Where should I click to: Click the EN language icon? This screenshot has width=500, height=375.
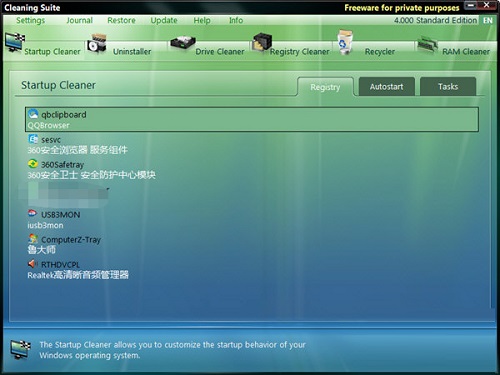click(488, 20)
